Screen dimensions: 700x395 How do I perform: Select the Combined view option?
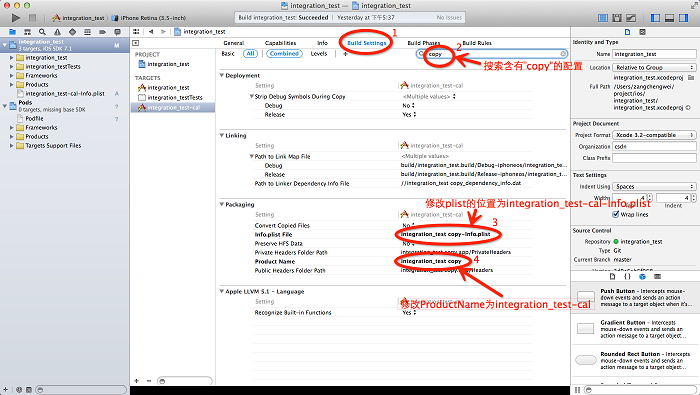point(284,54)
